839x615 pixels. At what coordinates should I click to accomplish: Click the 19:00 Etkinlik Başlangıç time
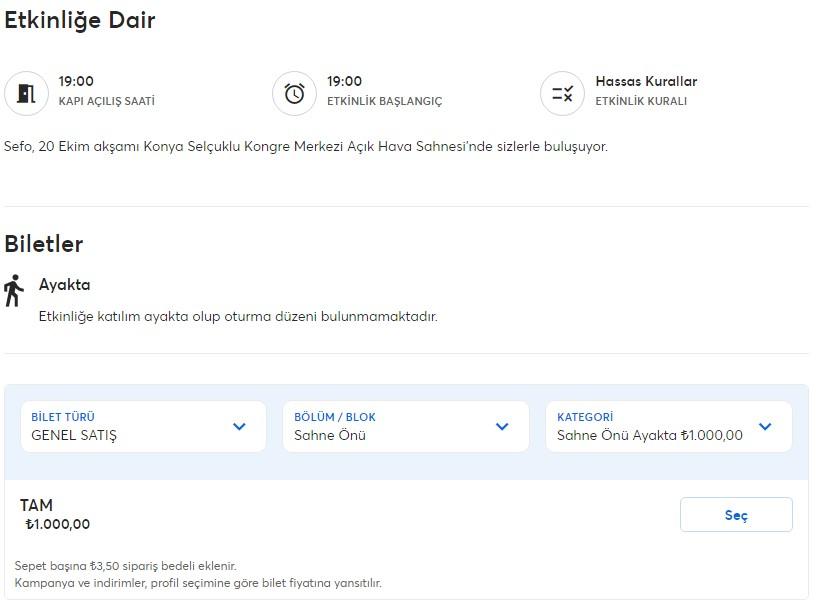(345, 81)
